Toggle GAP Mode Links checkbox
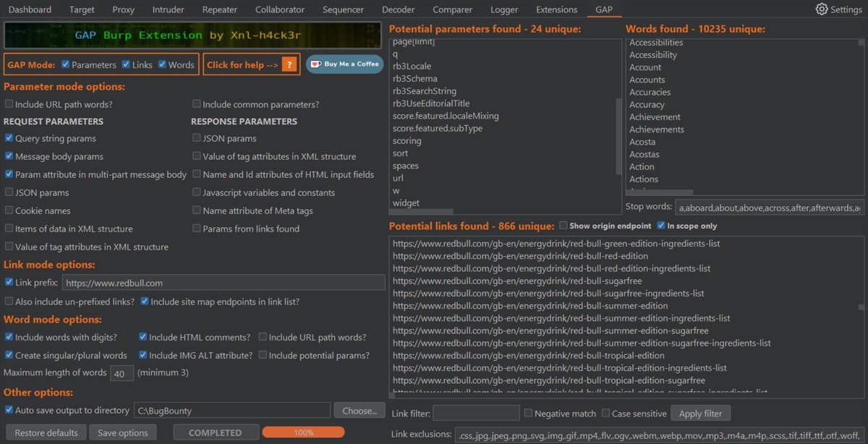 coord(126,64)
